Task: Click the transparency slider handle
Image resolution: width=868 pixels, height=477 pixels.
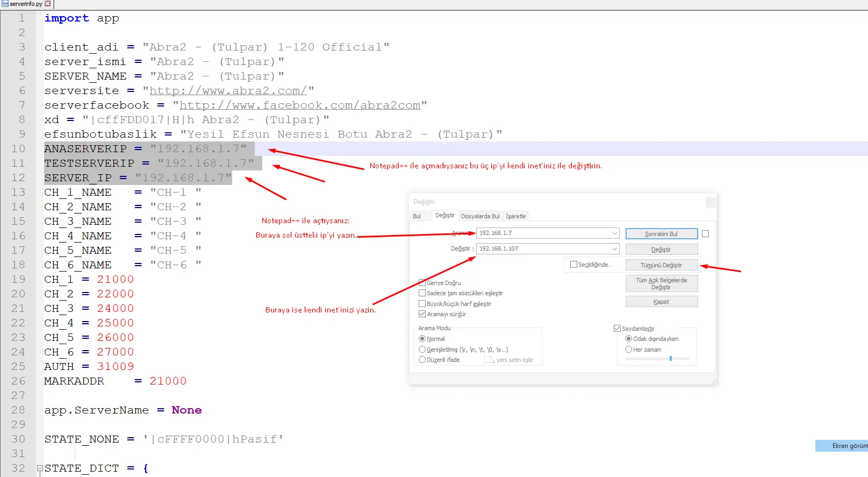Action: pyautogui.click(x=670, y=358)
